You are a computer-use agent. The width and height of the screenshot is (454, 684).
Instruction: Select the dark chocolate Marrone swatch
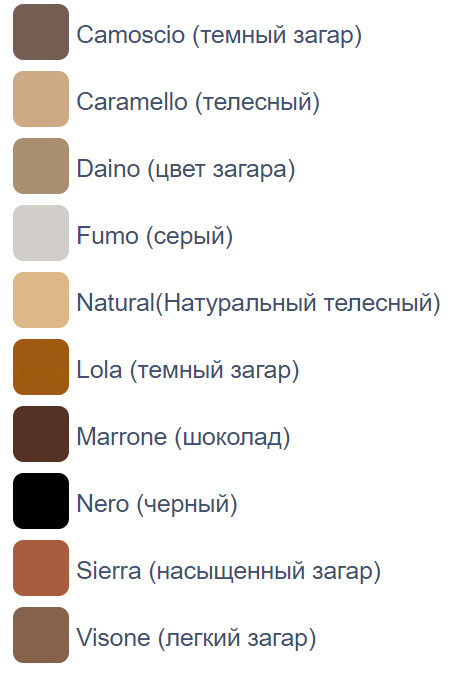pos(41,434)
